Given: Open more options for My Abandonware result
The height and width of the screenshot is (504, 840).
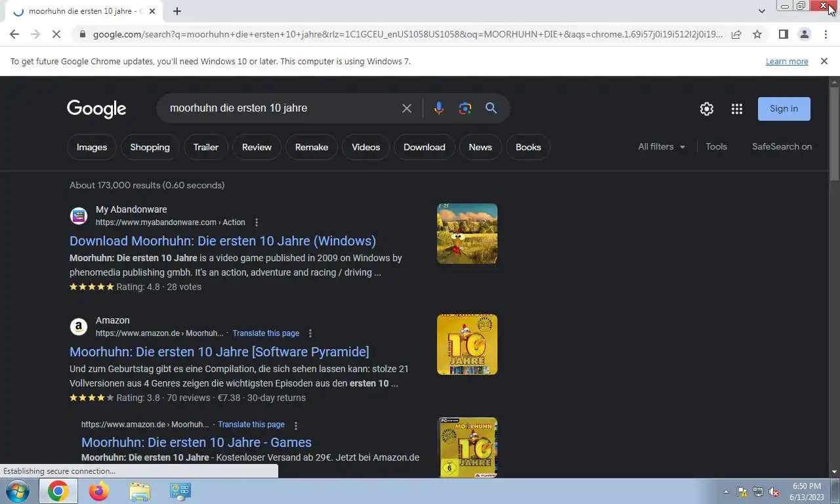Looking at the screenshot, I should pyautogui.click(x=257, y=222).
